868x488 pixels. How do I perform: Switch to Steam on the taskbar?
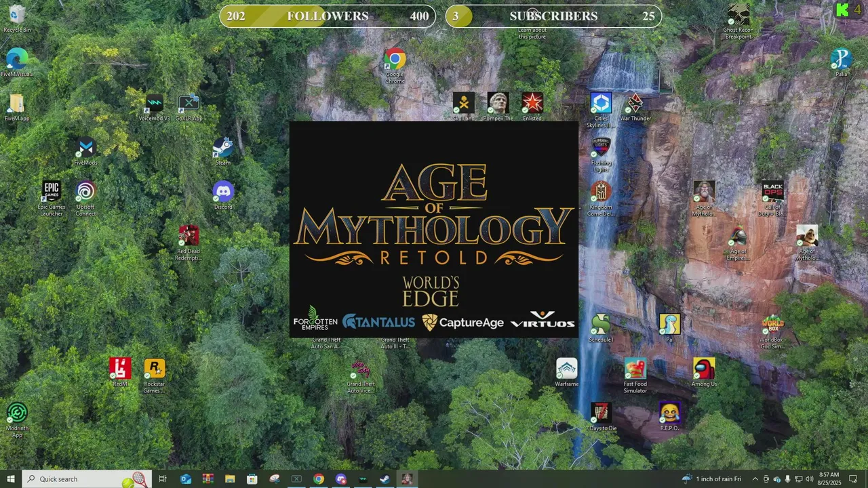point(384,479)
